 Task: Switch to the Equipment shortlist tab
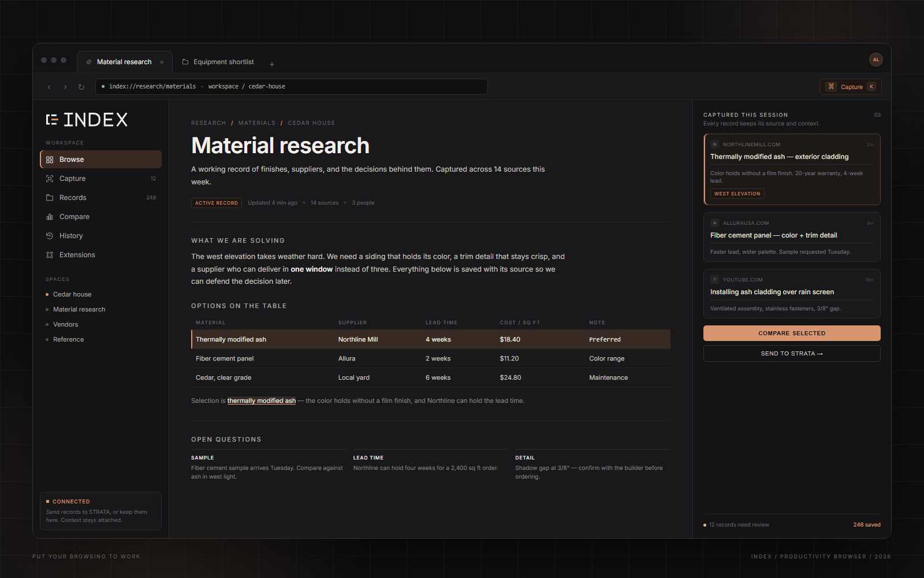pos(218,62)
